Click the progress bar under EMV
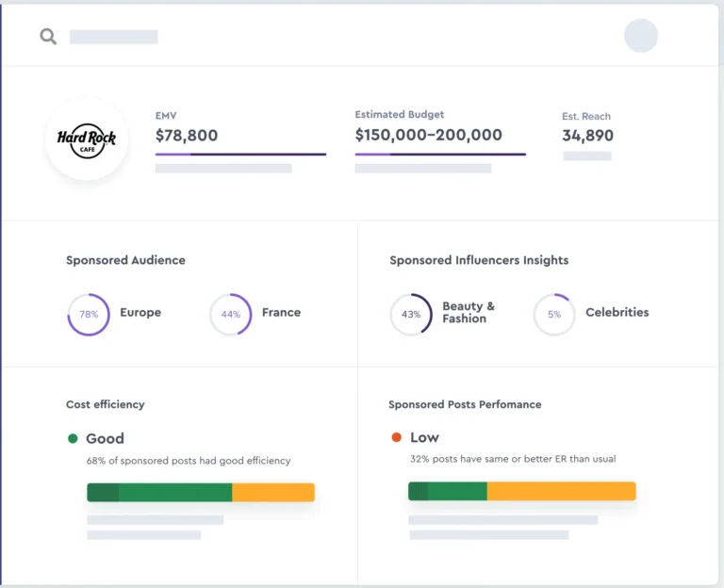This screenshot has width=724, height=588. [x=240, y=155]
